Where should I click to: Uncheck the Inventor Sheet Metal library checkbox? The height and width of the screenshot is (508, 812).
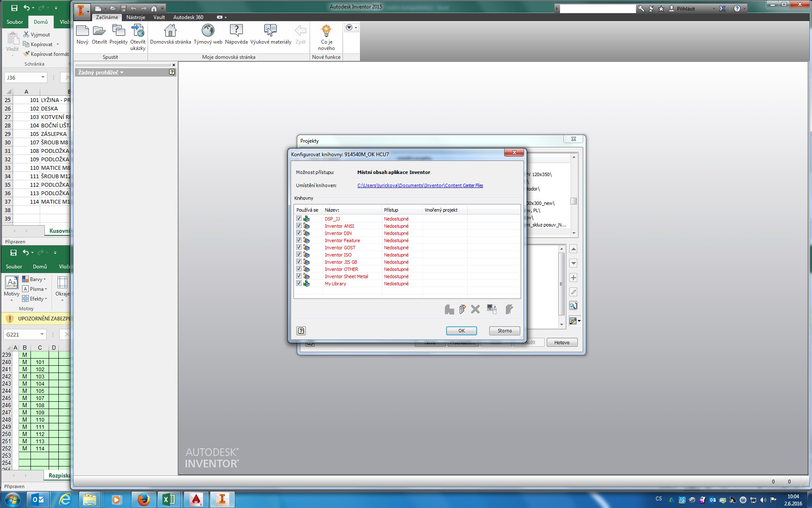[x=299, y=276]
